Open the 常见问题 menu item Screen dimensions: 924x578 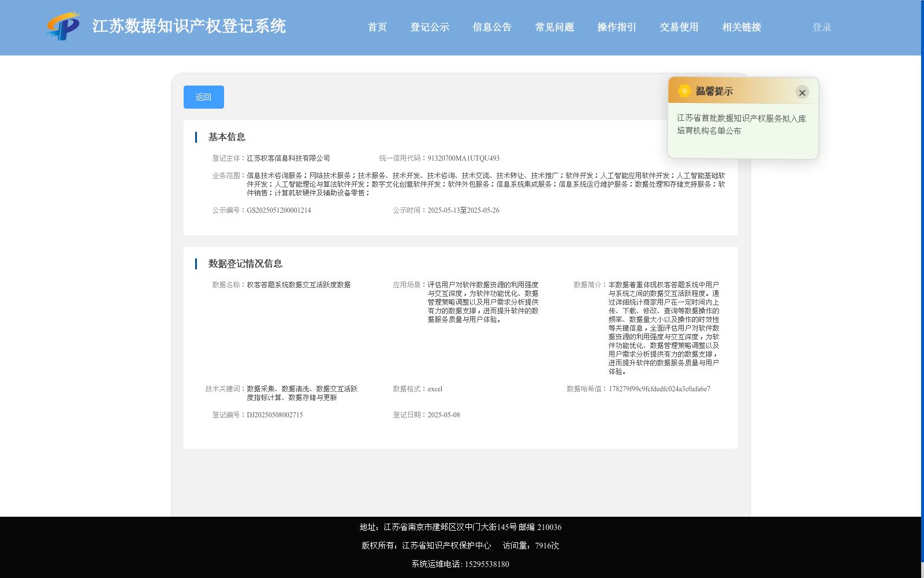point(554,27)
